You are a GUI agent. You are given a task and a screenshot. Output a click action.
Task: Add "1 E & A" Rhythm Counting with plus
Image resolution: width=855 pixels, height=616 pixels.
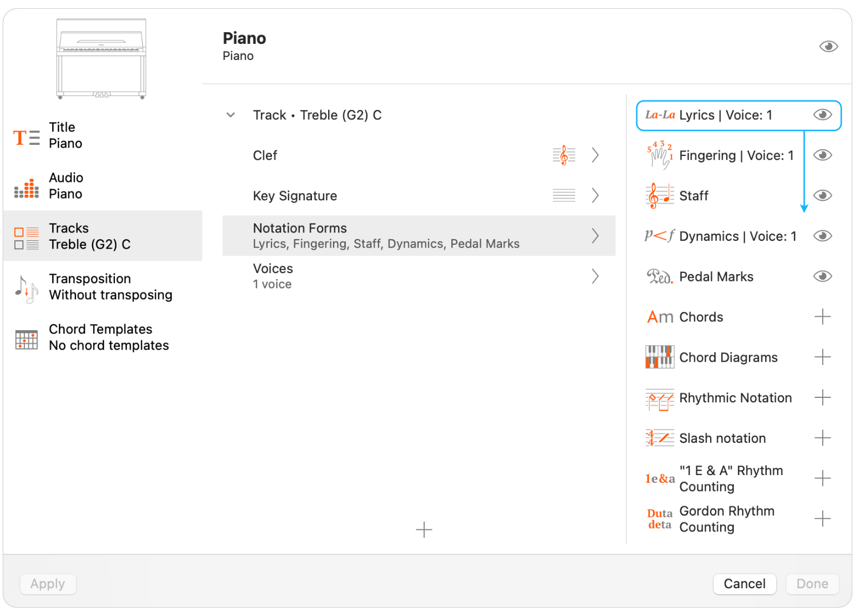point(822,478)
